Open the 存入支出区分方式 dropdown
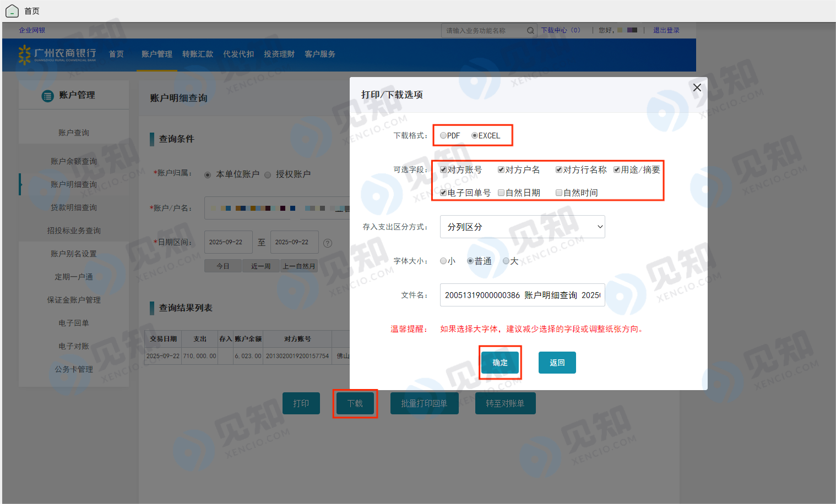836x504 pixels. point(522,227)
